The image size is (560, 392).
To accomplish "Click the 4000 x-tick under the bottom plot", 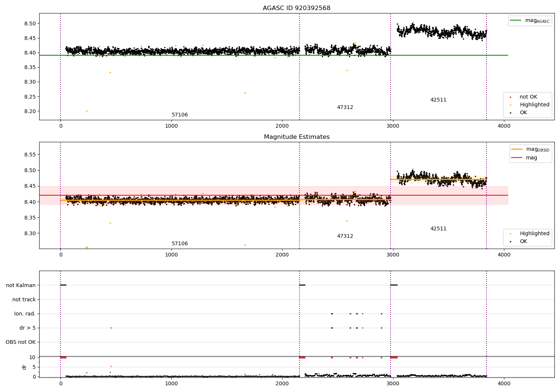I will point(504,384).
